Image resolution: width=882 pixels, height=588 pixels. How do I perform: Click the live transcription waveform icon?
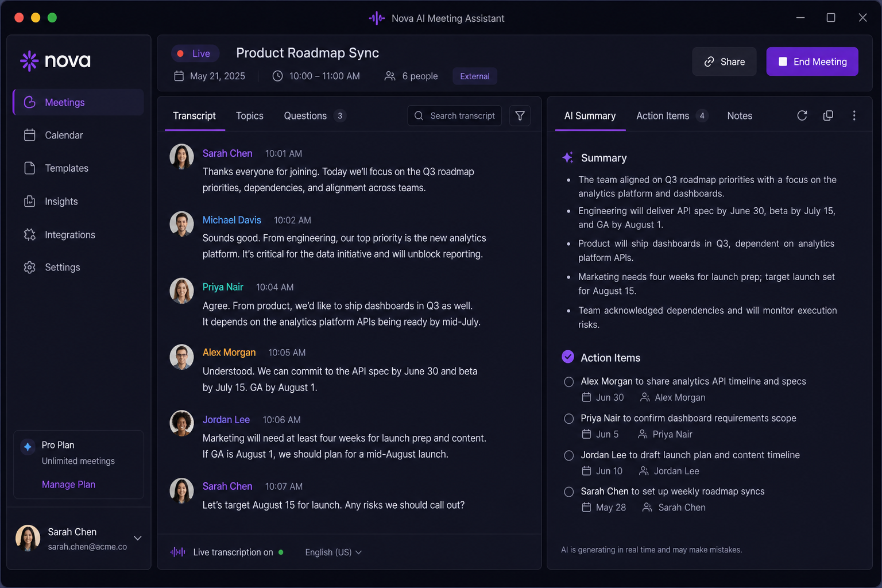click(178, 552)
